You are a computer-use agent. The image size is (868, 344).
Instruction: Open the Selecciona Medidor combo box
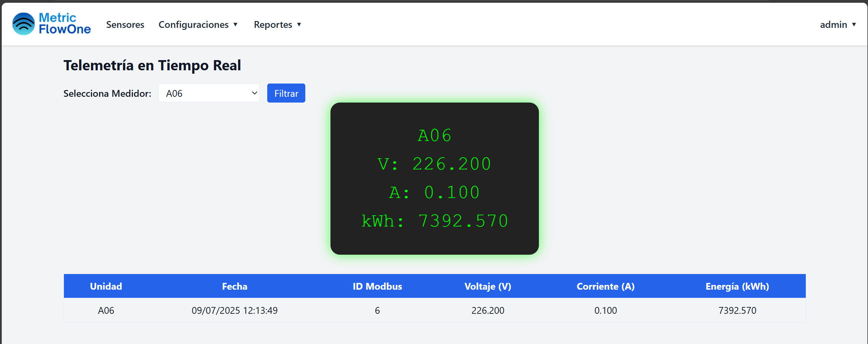(209, 93)
